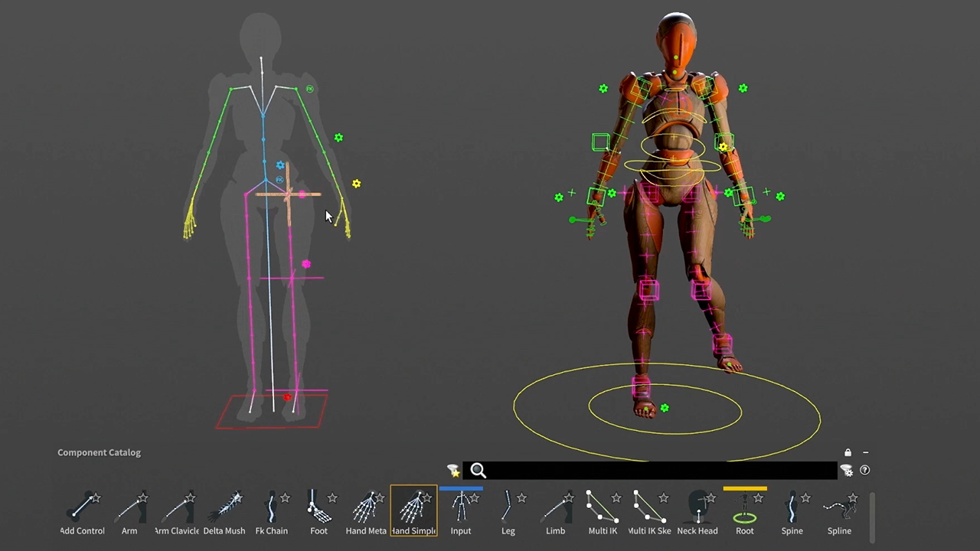980x551 pixels.
Task: Pick the Foot component icon
Action: [318, 510]
